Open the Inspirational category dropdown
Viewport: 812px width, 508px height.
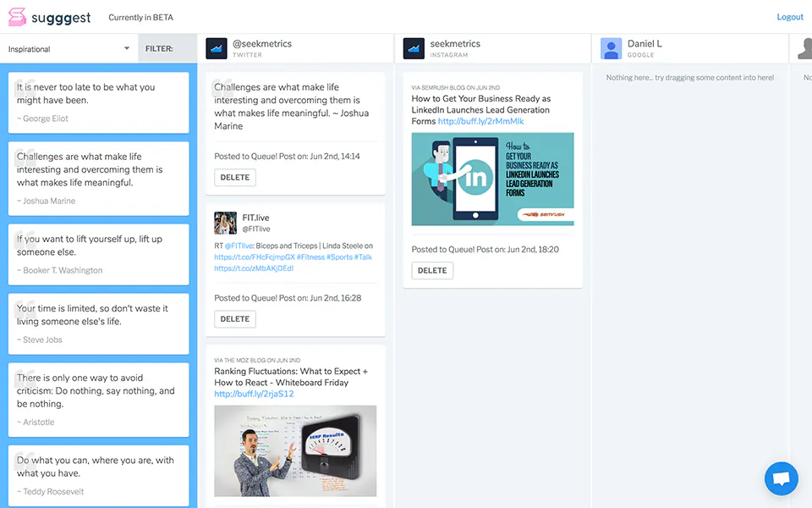69,49
